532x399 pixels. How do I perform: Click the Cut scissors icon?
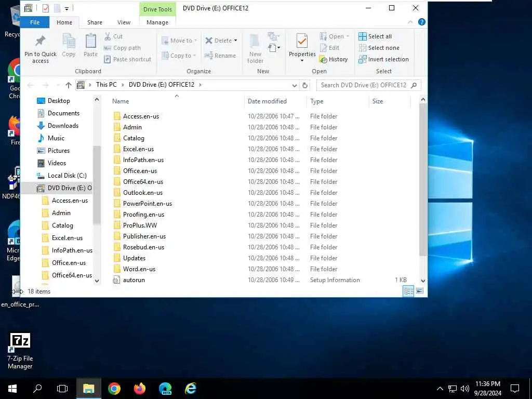[x=108, y=36]
